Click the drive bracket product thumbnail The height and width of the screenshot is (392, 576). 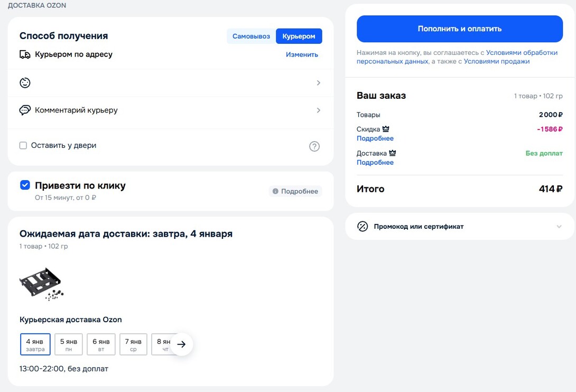41,284
